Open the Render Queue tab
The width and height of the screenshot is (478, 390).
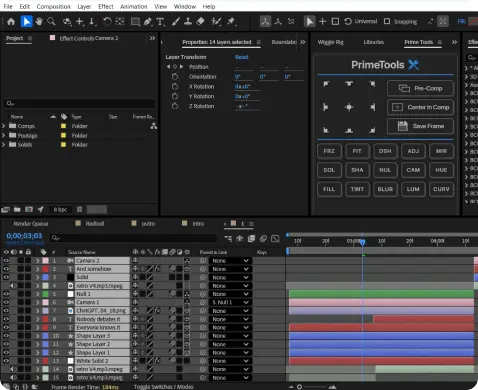pyautogui.click(x=31, y=224)
